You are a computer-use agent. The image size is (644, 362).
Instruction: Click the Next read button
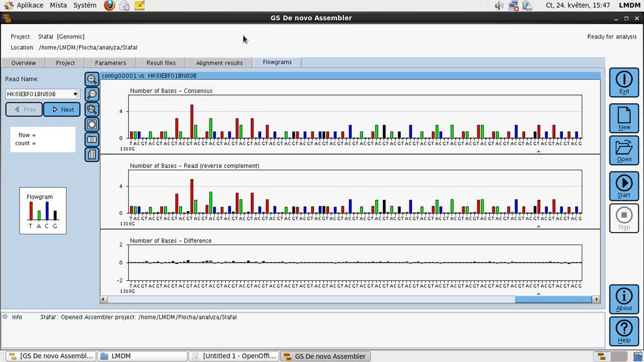pyautogui.click(x=62, y=109)
